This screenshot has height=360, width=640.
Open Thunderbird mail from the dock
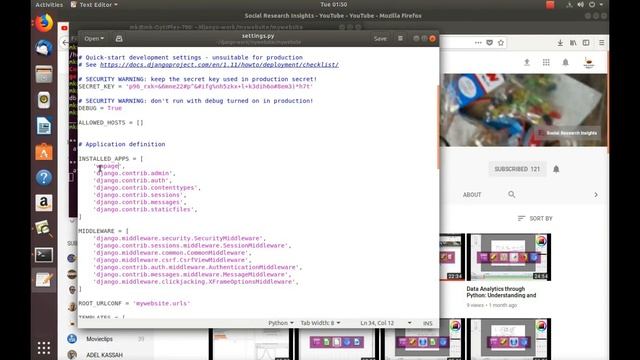[x=44, y=48]
